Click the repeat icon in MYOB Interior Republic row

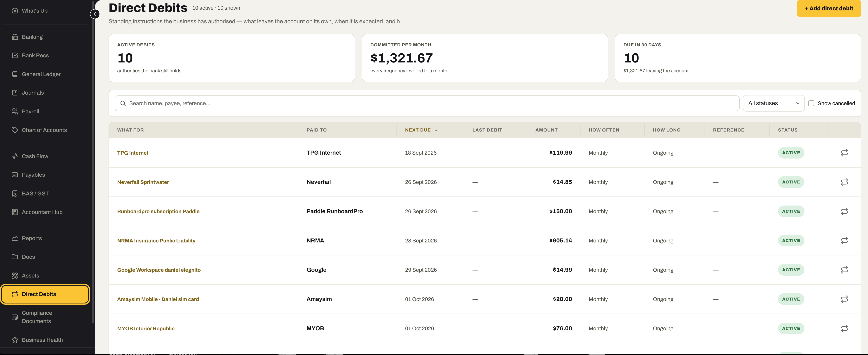844,328
